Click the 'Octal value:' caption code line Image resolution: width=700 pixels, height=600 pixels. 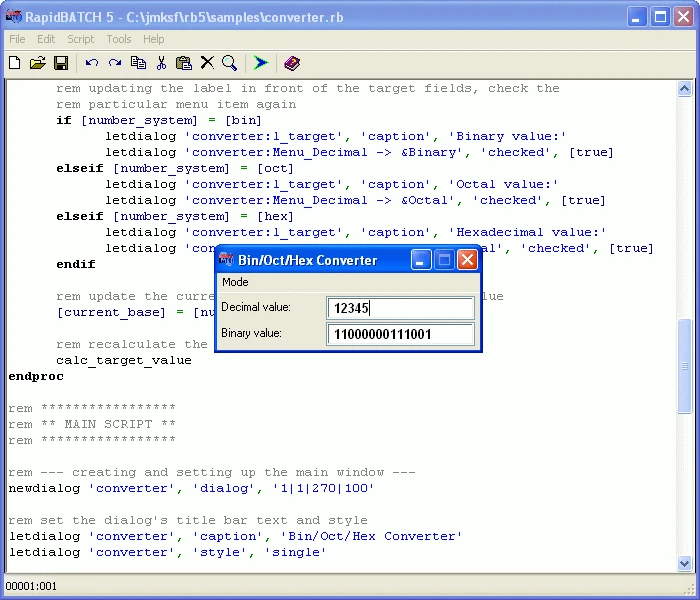332,184
